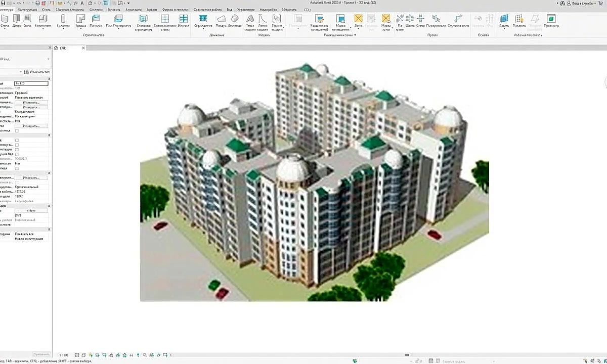Click the 1 : 100 view scale control
This screenshot has height=364, width=607.
pyautogui.click(x=64, y=355)
